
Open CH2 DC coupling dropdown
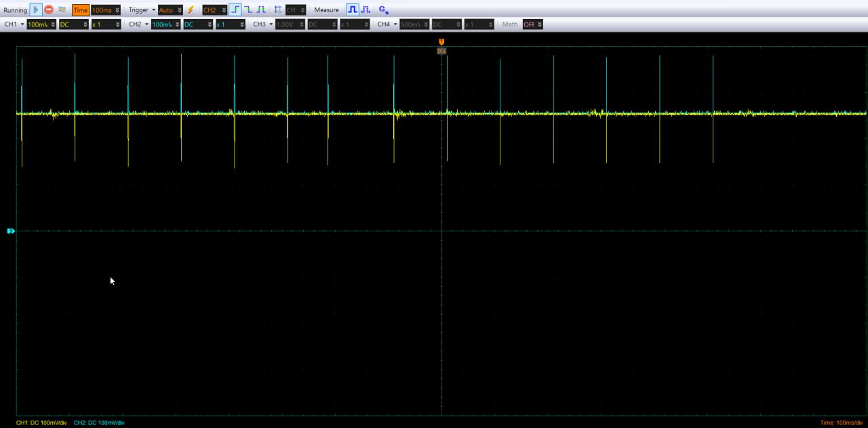point(197,24)
